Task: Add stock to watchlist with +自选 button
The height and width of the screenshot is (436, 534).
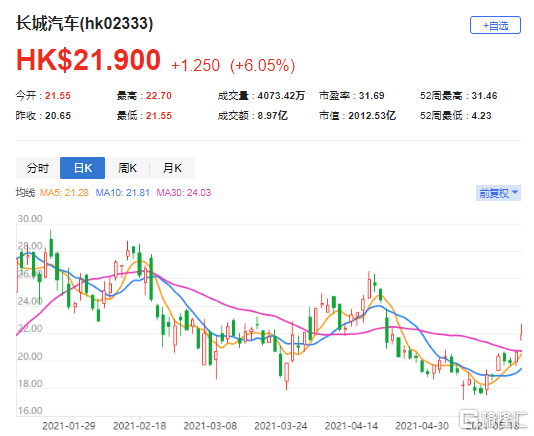Action: pos(495,25)
